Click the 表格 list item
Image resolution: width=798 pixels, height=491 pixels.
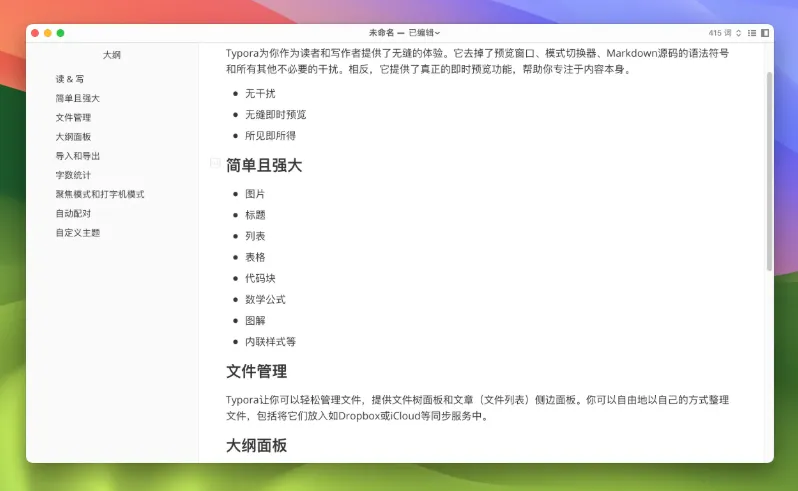255,257
